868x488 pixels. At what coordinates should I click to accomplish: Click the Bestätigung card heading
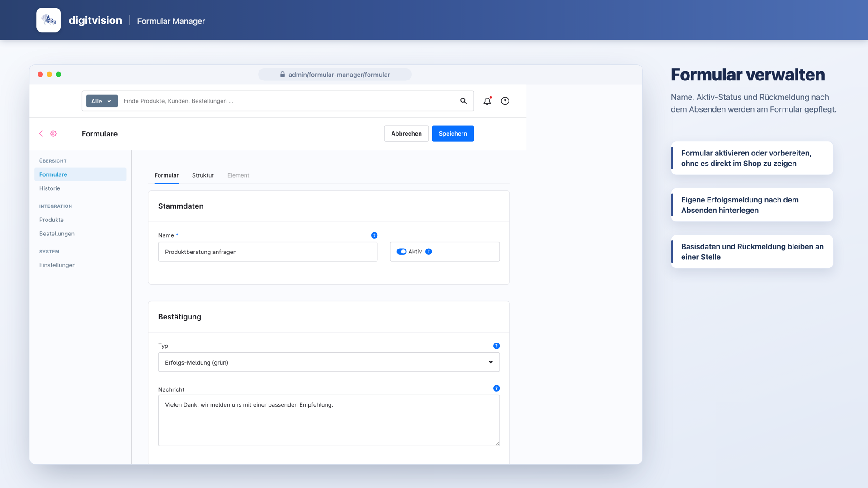179,317
